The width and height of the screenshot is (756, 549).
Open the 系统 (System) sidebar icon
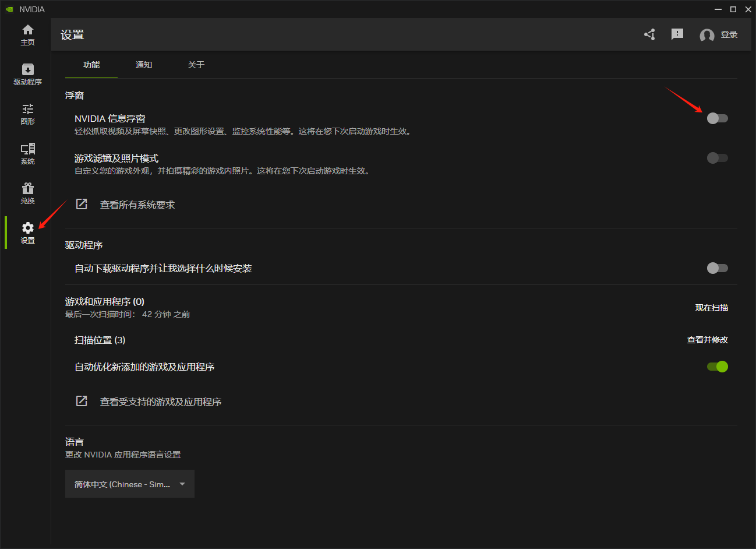pos(27,154)
